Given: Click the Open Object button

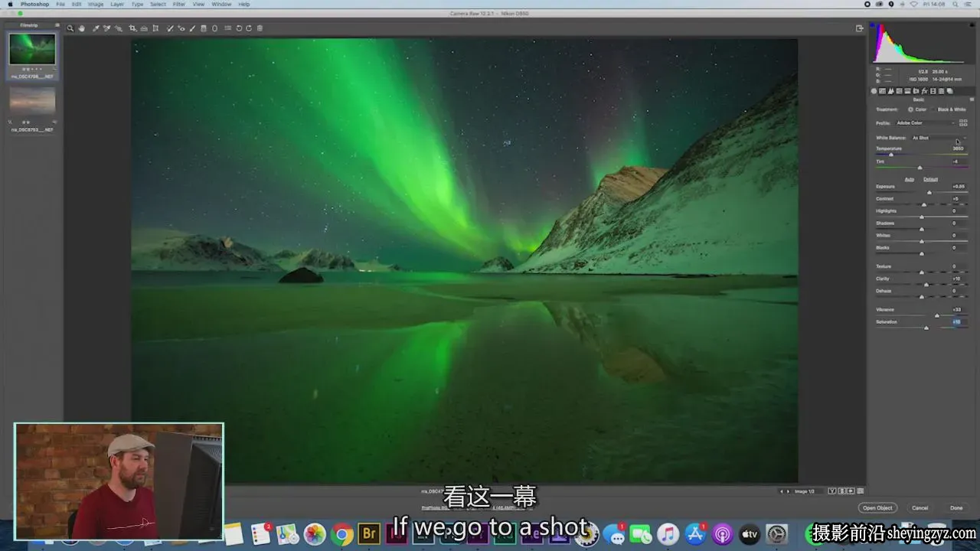Looking at the screenshot, I should tap(877, 508).
